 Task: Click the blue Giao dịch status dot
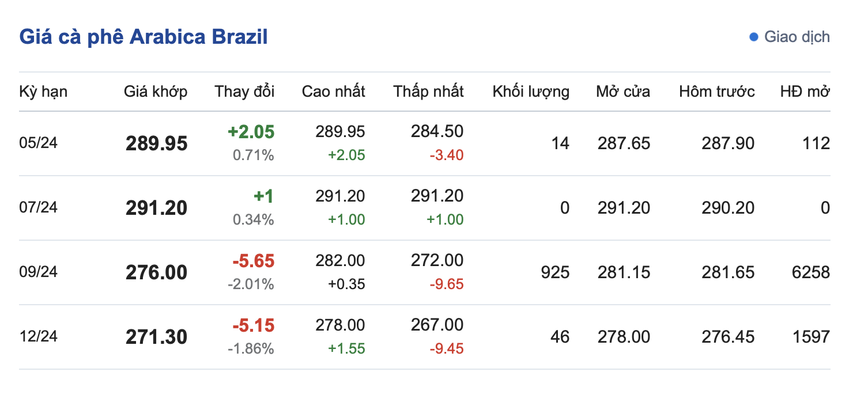point(753,37)
